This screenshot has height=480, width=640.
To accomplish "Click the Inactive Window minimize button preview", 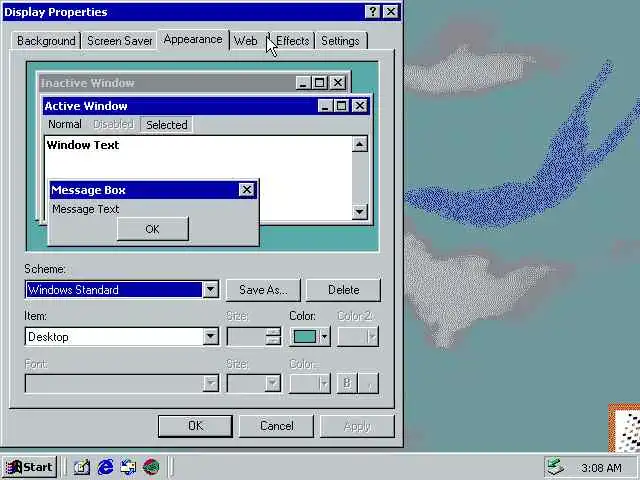I will tap(303, 83).
